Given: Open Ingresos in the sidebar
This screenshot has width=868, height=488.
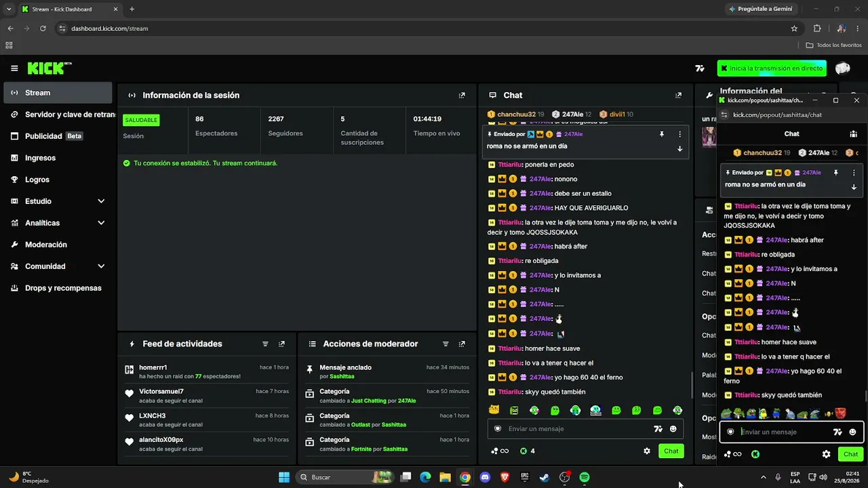Looking at the screenshot, I should tap(58, 158).
